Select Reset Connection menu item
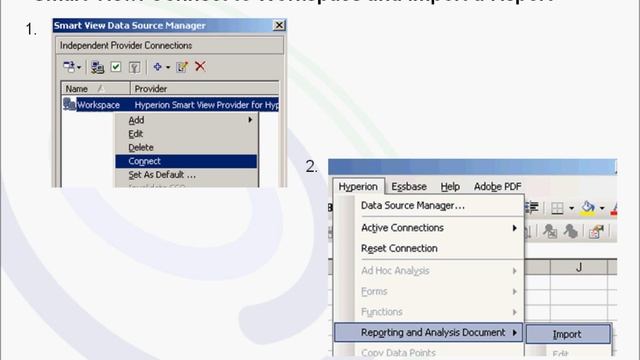The image size is (640, 360). (429, 248)
